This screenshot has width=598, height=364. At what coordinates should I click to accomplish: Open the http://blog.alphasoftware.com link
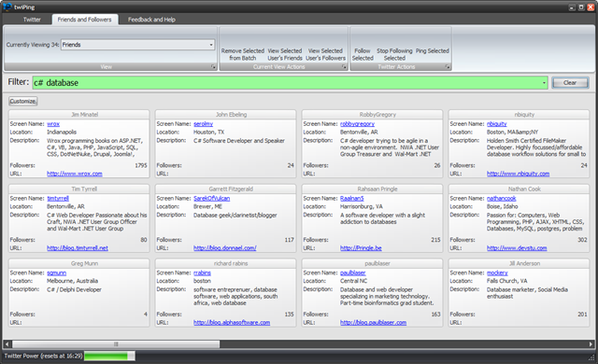(232, 323)
